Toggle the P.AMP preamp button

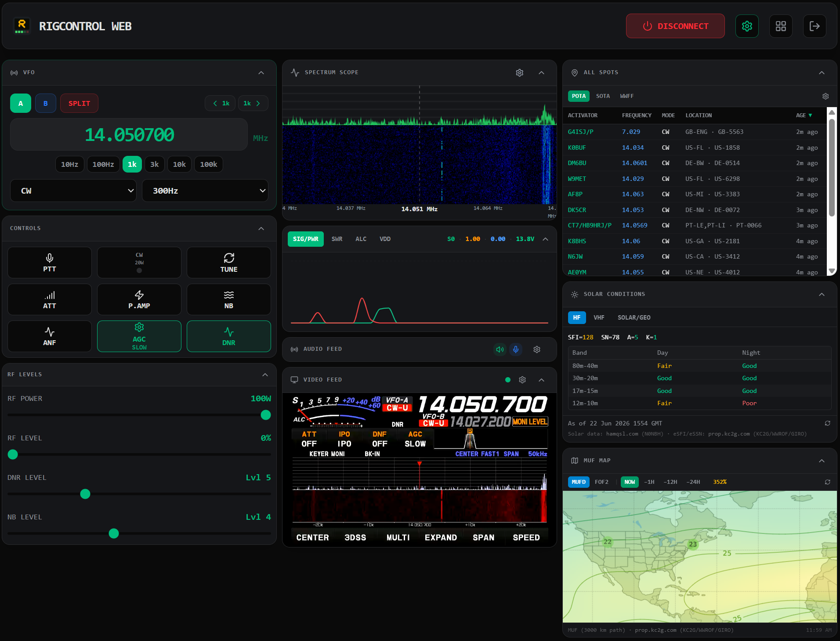click(x=139, y=299)
